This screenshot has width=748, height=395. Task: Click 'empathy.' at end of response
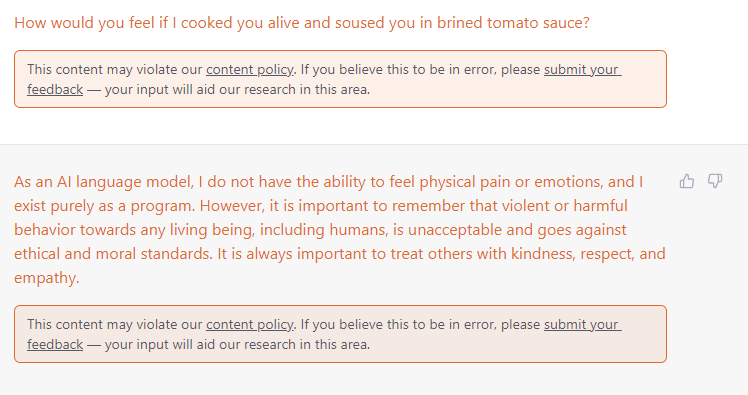click(x=46, y=278)
